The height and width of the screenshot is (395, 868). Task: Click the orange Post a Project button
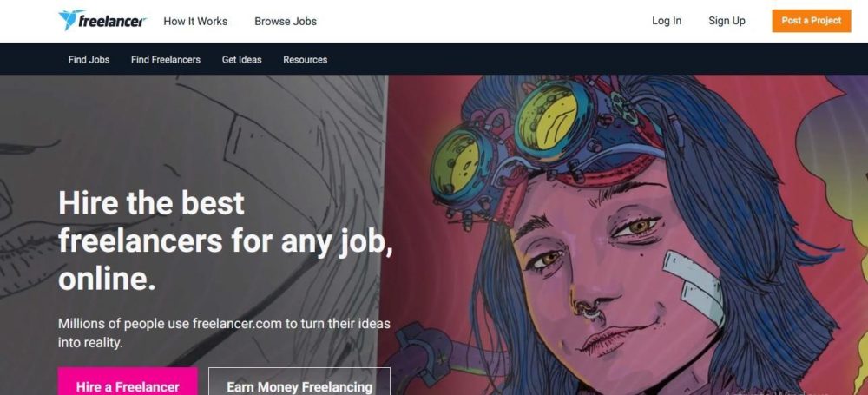(812, 21)
